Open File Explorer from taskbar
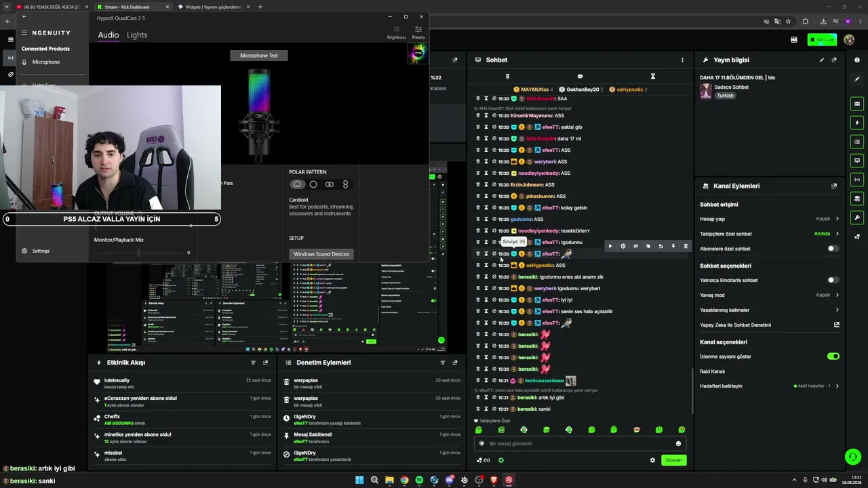The image size is (868, 488). point(389,481)
